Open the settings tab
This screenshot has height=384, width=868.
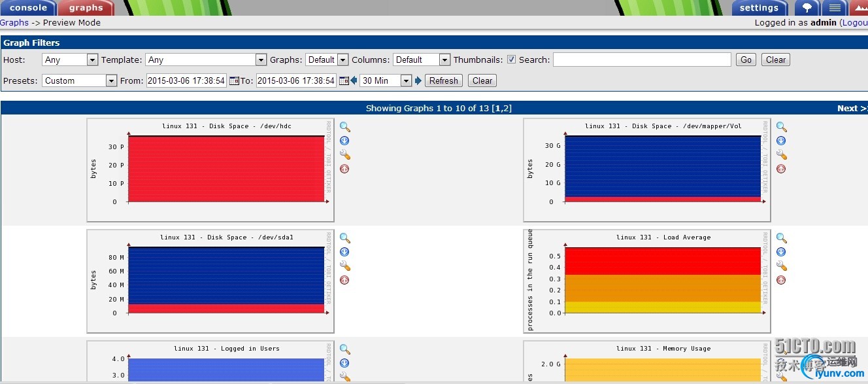click(759, 8)
